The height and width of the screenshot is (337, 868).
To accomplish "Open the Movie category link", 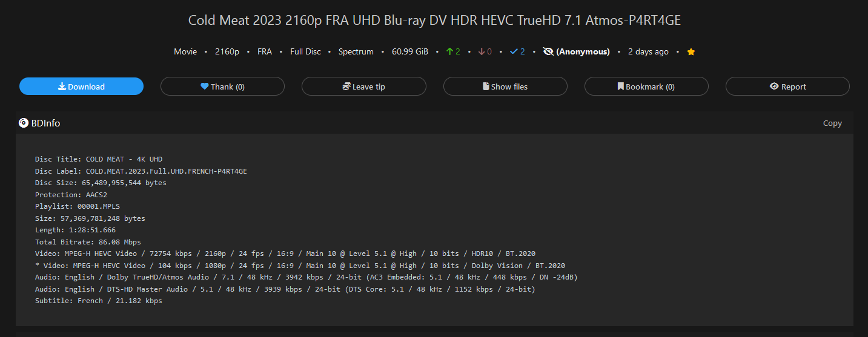I will click(185, 52).
